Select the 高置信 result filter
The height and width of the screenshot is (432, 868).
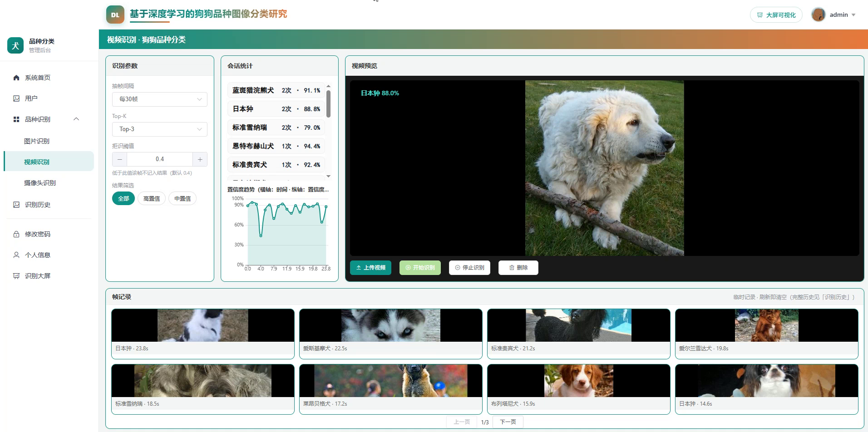pyautogui.click(x=152, y=199)
